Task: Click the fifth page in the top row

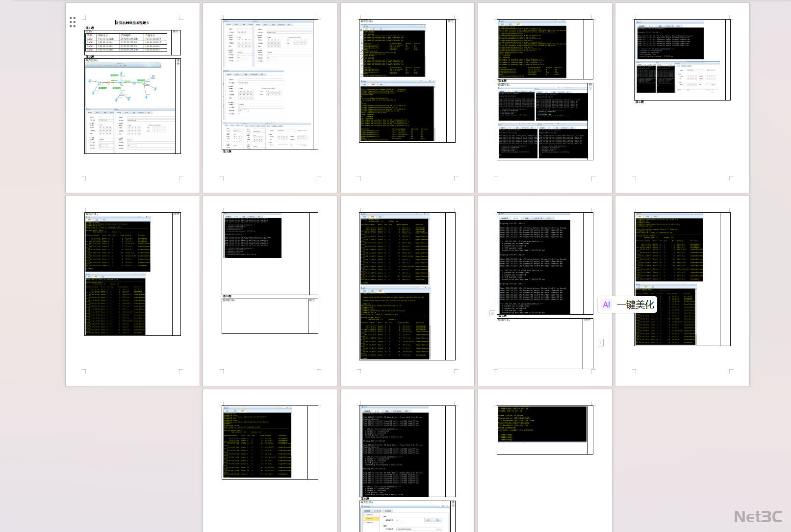Action: pos(682,98)
